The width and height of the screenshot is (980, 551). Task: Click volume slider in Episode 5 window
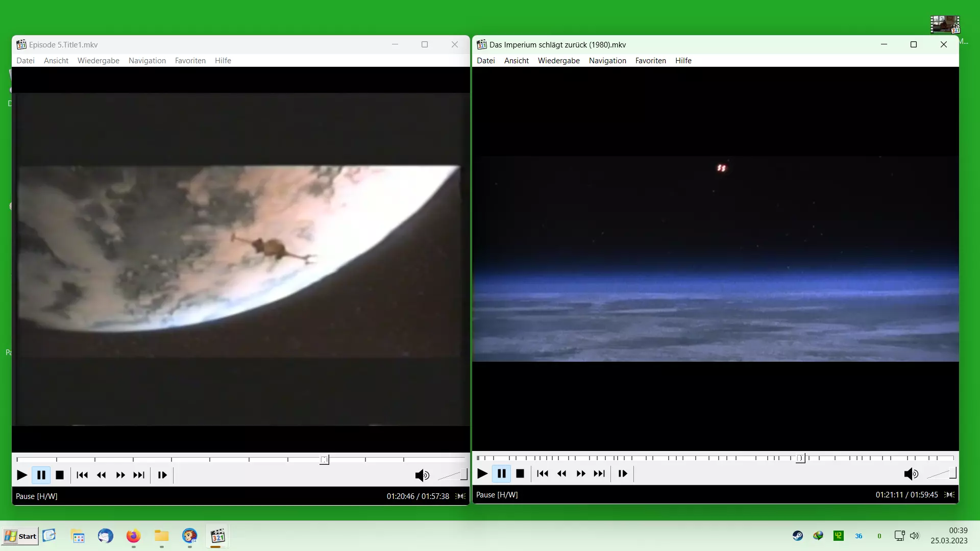click(452, 475)
